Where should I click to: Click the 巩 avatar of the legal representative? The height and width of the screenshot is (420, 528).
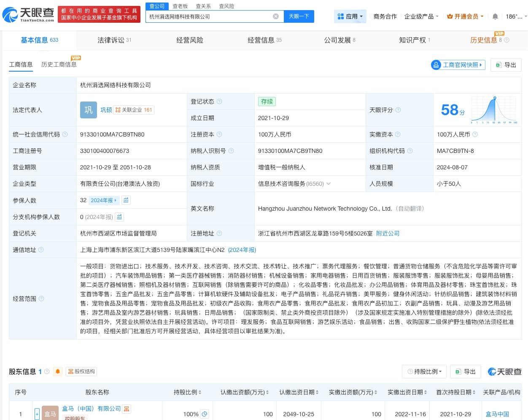[89, 110]
